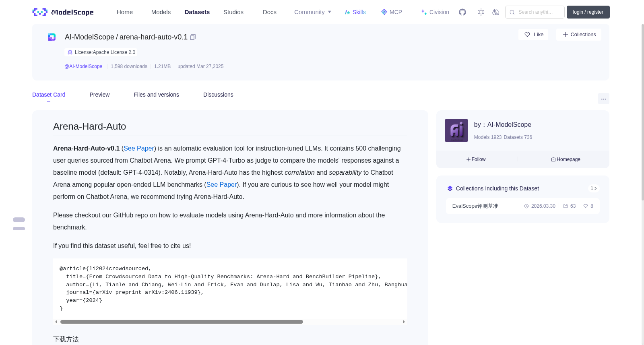Switch to the Dataset Card tab
This screenshot has width=644, height=345.
tap(49, 95)
